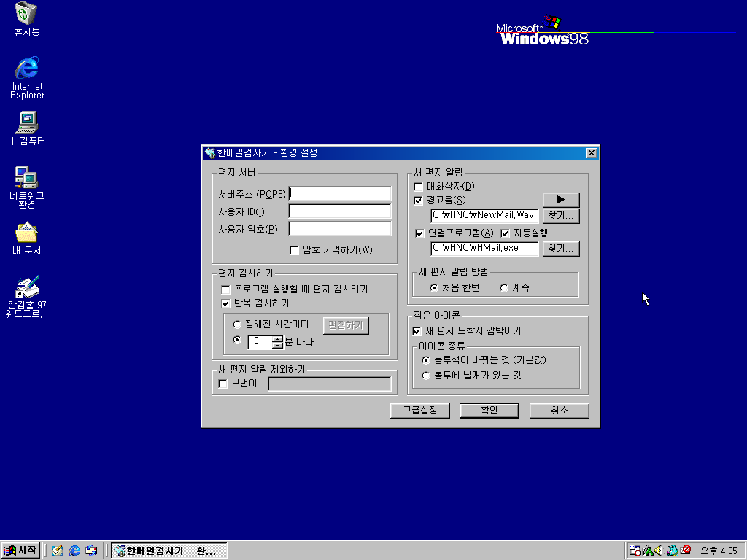Focus the 사용자 ID field
This screenshot has height=560, width=747.
pyautogui.click(x=340, y=211)
